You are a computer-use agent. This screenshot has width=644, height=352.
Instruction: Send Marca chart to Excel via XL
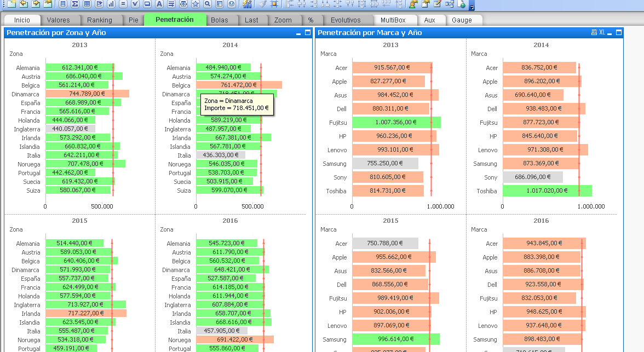[602, 32]
